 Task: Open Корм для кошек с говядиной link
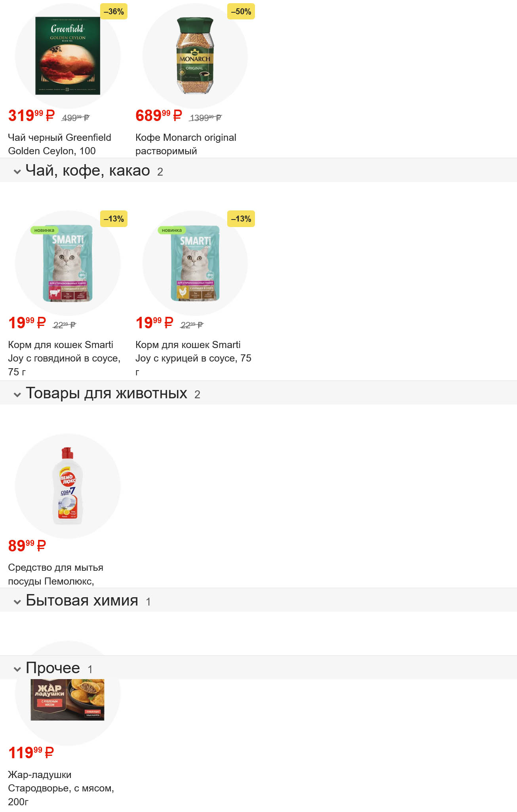point(64,358)
